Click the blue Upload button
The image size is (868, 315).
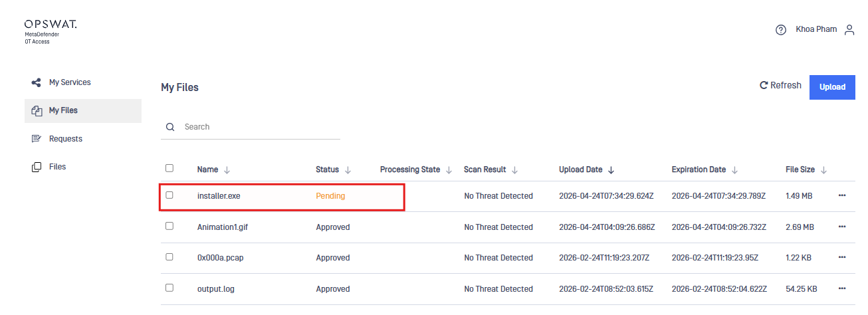[x=832, y=87]
